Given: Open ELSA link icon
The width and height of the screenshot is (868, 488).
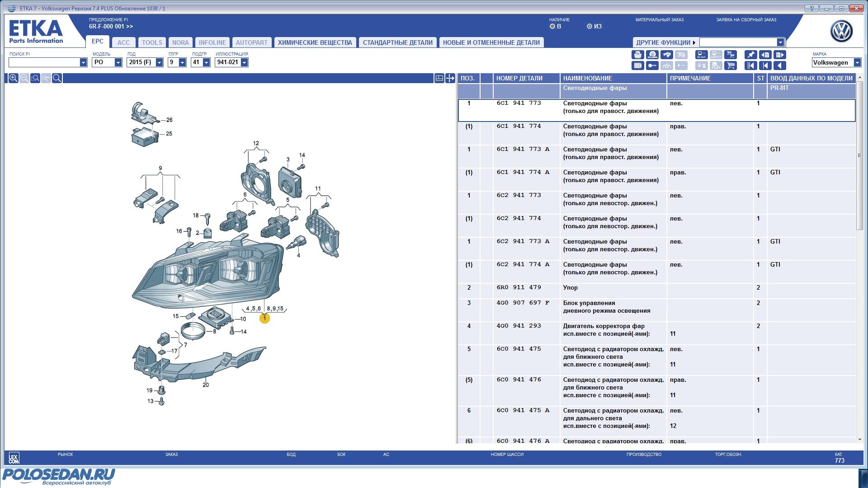Looking at the screenshot, I should (702, 55).
